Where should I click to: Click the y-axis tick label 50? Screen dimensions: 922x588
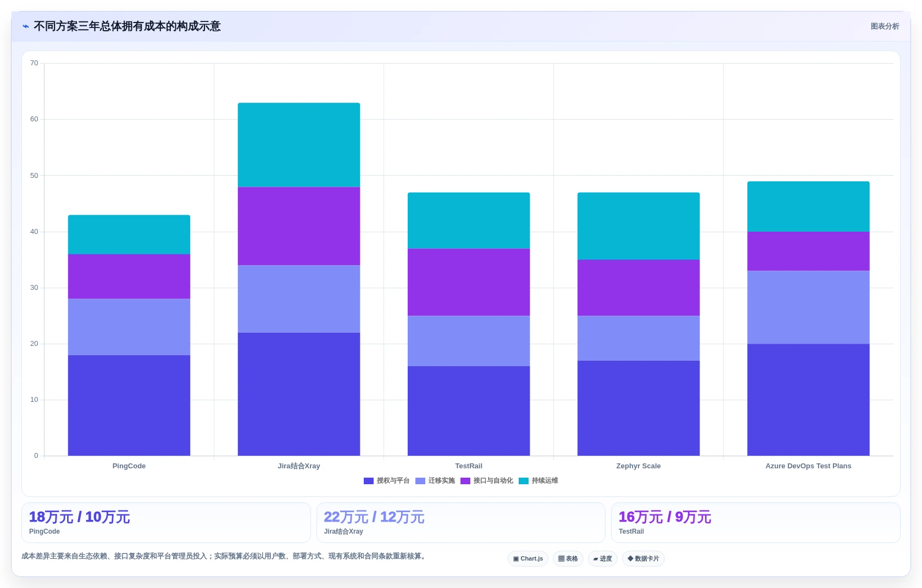[x=34, y=176]
